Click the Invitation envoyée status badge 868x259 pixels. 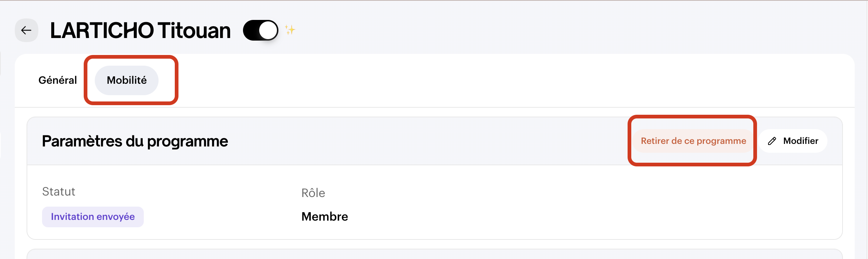click(x=93, y=217)
